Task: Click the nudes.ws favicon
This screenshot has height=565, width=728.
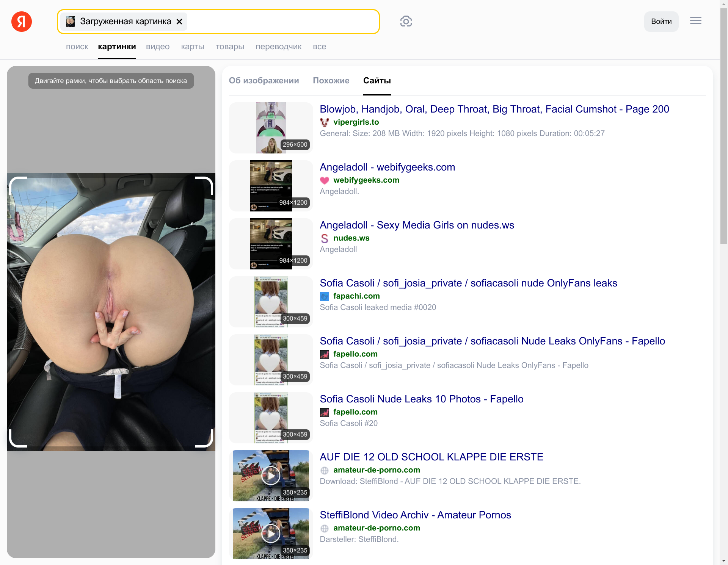Action: click(325, 238)
